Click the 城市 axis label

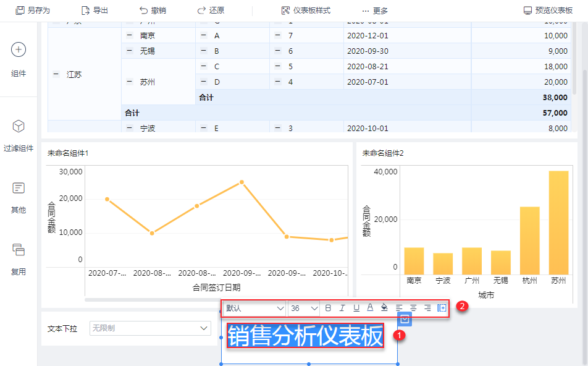coord(486,295)
